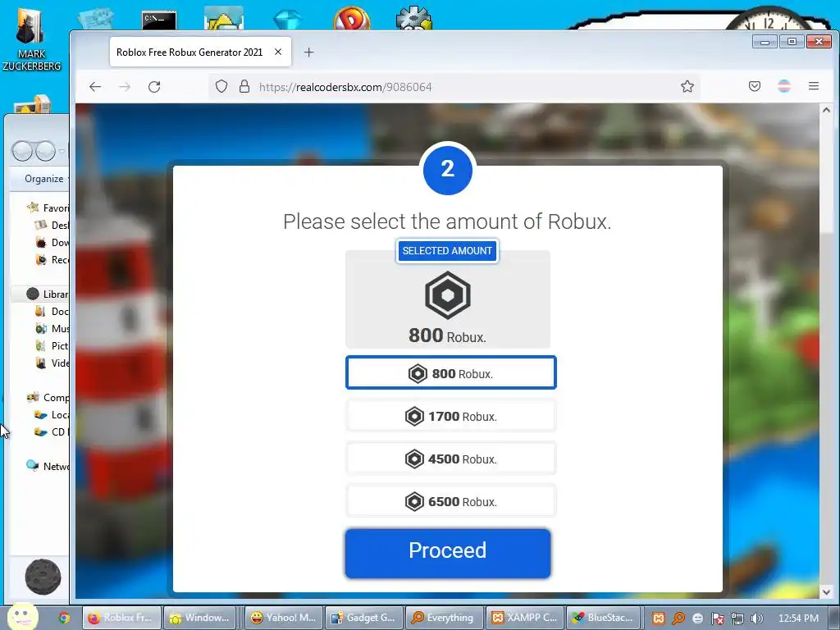Select Documents in the Explorer sidebar
Image resolution: width=840 pixels, height=630 pixels.
pyautogui.click(x=52, y=311)
